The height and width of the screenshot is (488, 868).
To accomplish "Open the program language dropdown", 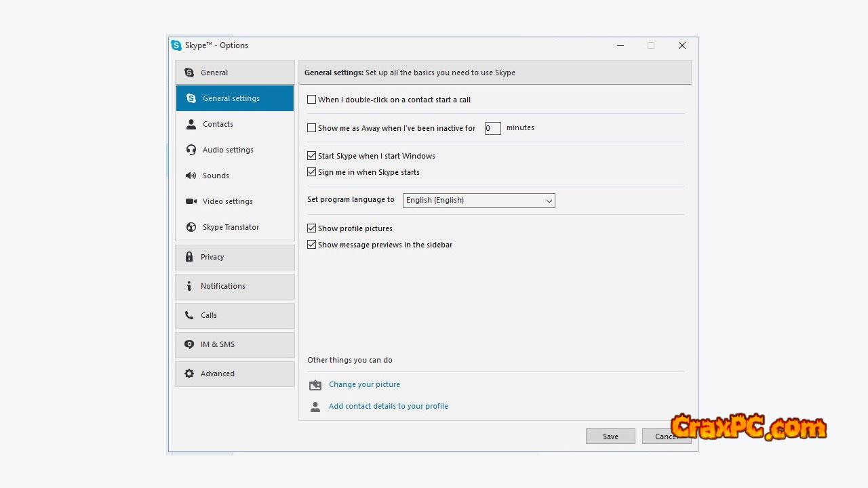I will [x=479, y=201].
